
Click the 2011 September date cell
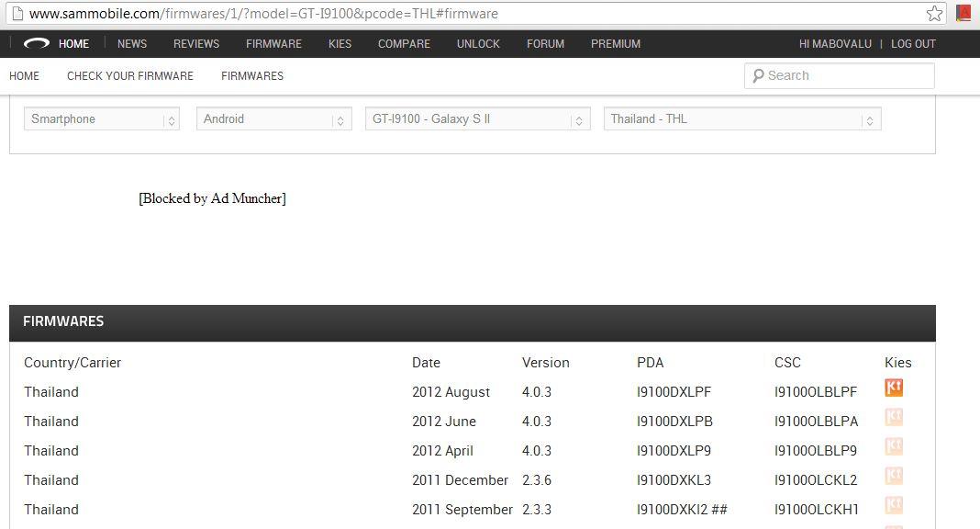tap(462, 510)
